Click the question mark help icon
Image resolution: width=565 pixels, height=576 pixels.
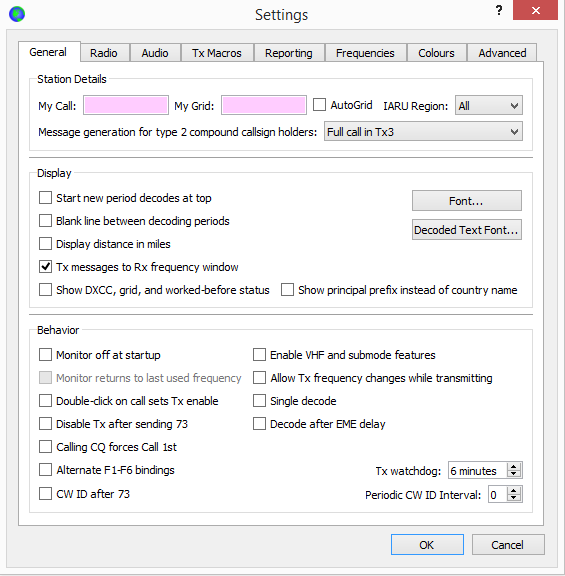point(499,10)
